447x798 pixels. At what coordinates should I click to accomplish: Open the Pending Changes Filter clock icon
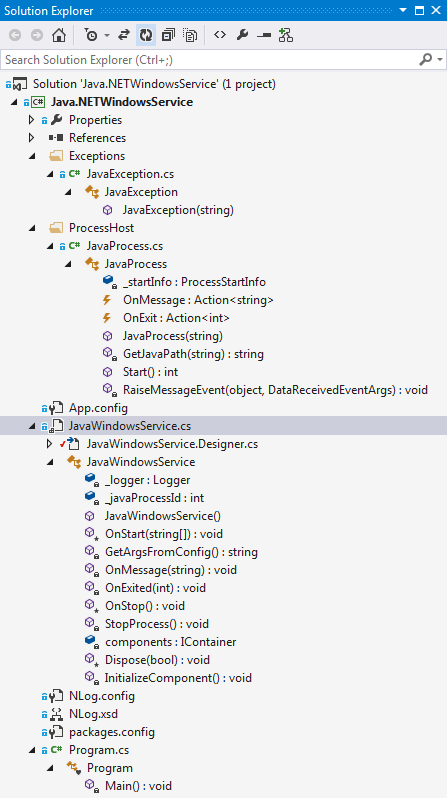[91, 35]
